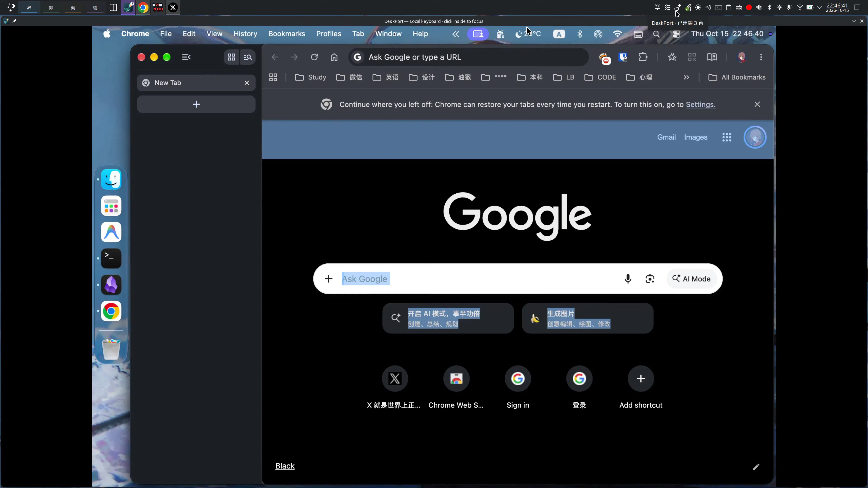Screen dimensions: 868x488
Task: Open the All Bookmarks folder
Action: click(737, 77)
